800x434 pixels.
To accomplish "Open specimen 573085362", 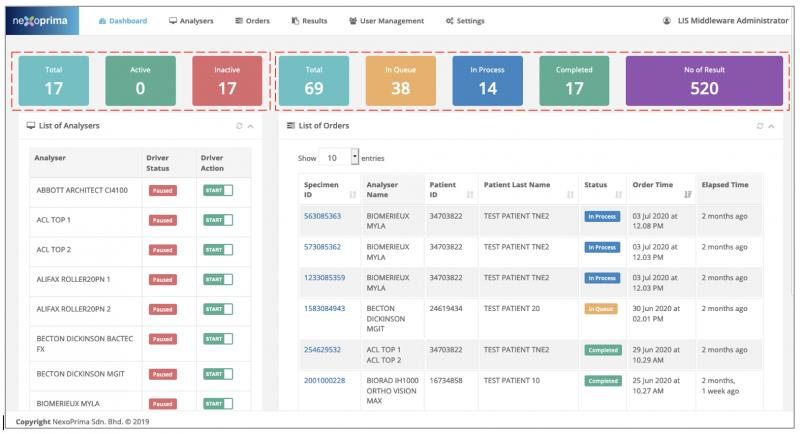I will click(322, 246).
